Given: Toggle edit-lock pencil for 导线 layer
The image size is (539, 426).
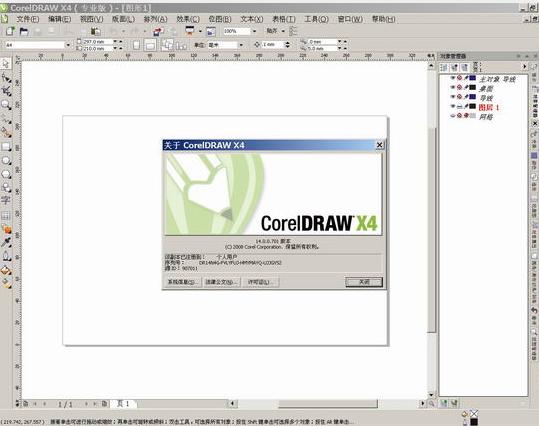Looking at the screenshot, I should pyautogui.click(x=466, y=97).
